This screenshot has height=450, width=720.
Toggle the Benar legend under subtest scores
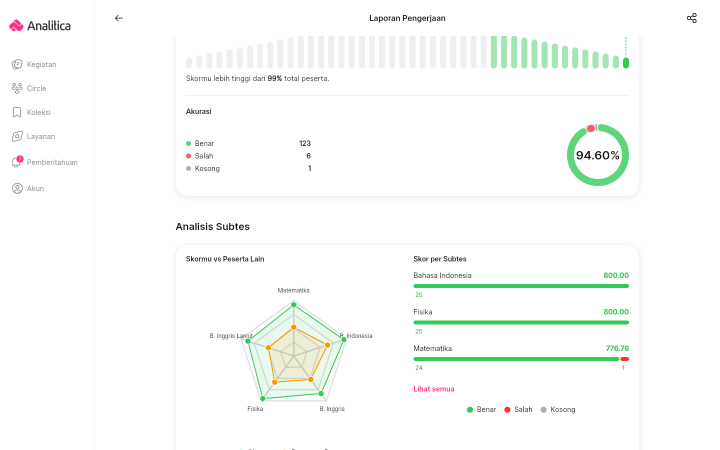pyautogui.click(x=481, y=410)
